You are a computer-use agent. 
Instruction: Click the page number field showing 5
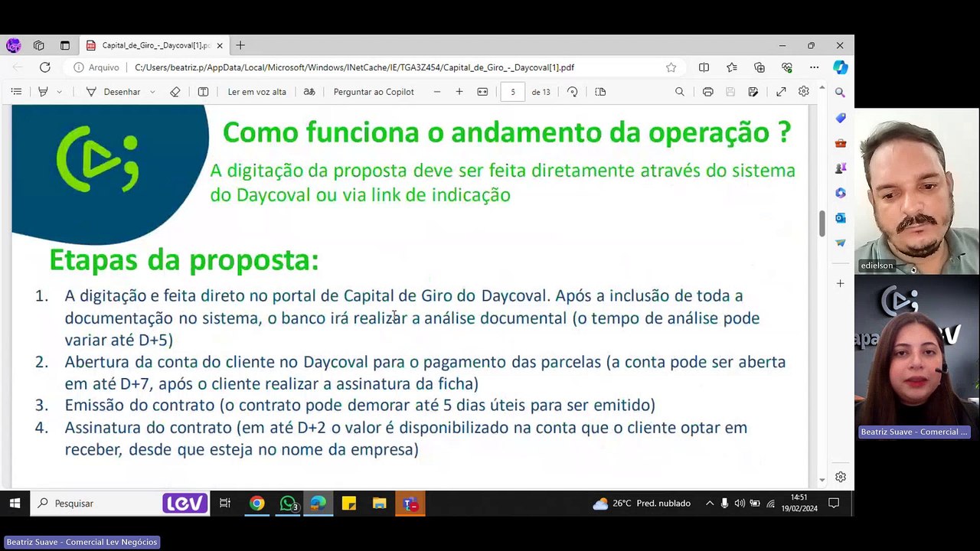click(513, 92)
